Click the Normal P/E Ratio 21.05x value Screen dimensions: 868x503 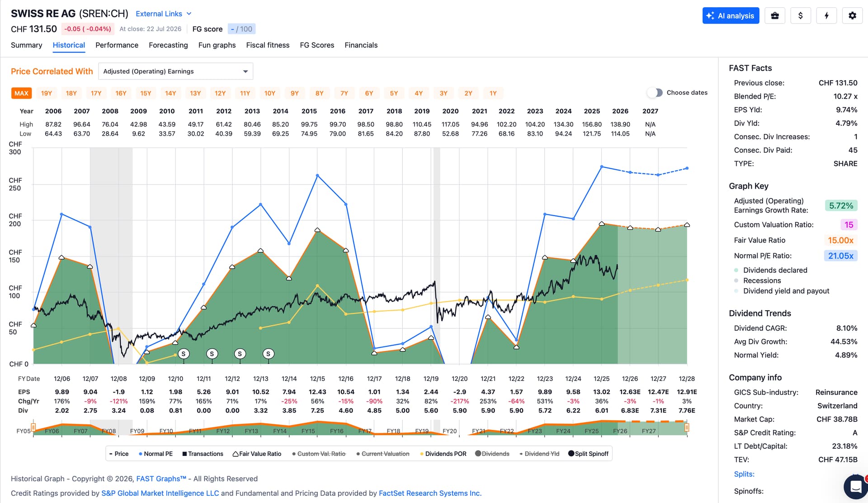pos(840,256)
